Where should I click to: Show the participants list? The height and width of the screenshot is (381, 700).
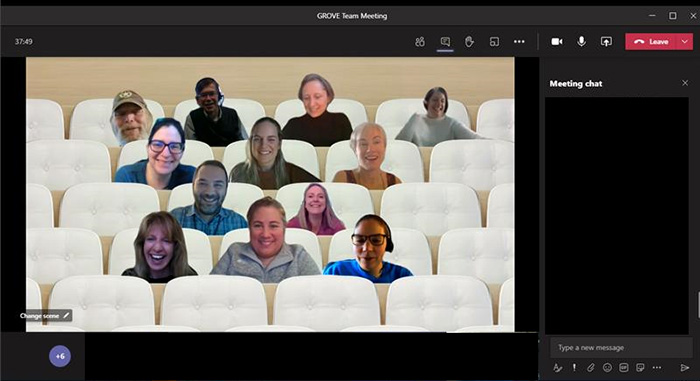point(420,42)
